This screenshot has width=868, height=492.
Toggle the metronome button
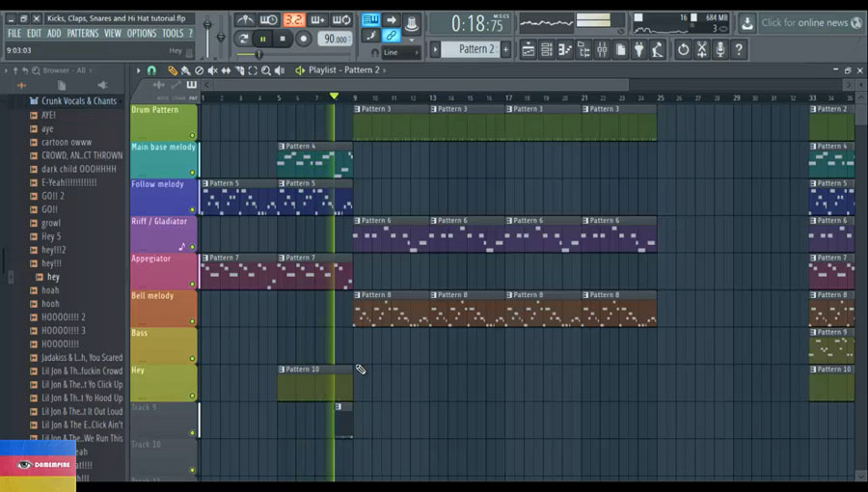[x=246, y=19]
